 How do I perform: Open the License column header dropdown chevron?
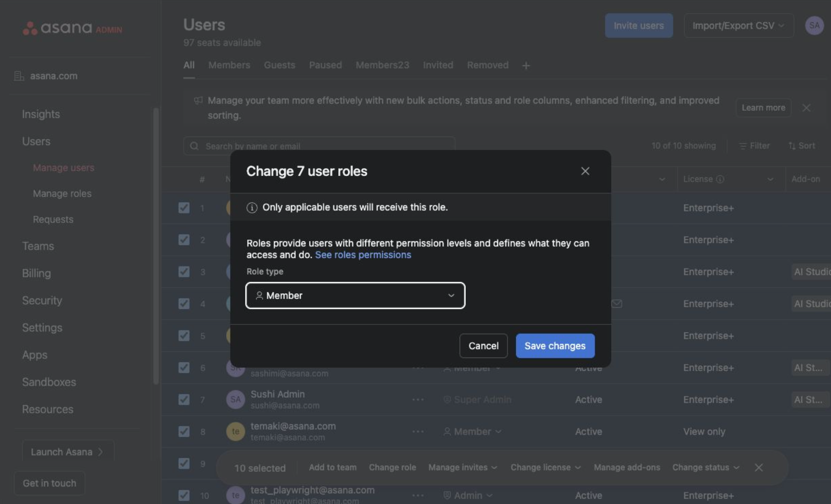(x=770, y=179)
